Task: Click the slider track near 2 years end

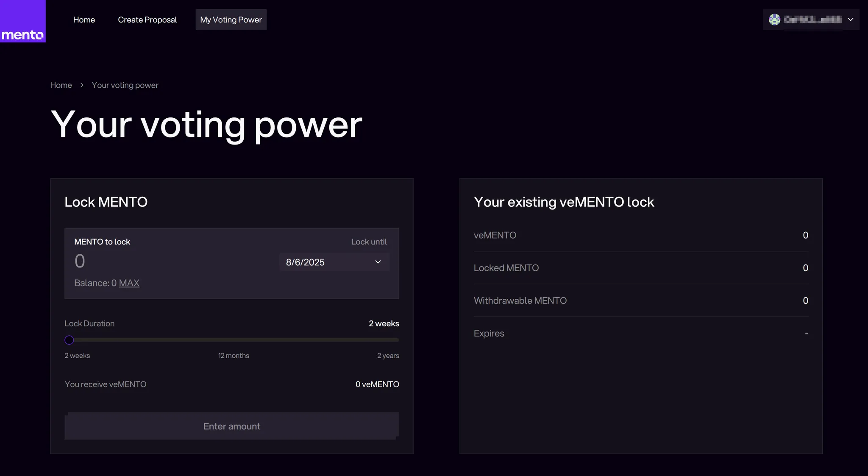Action: point(392,340)
